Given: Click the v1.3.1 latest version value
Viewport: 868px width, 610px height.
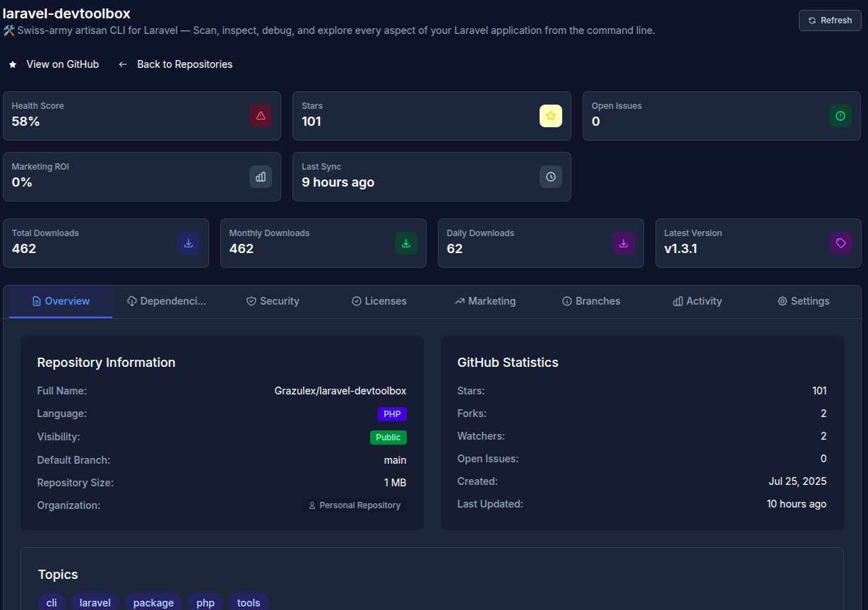Looking at the screenshot, I should point(681,249).
